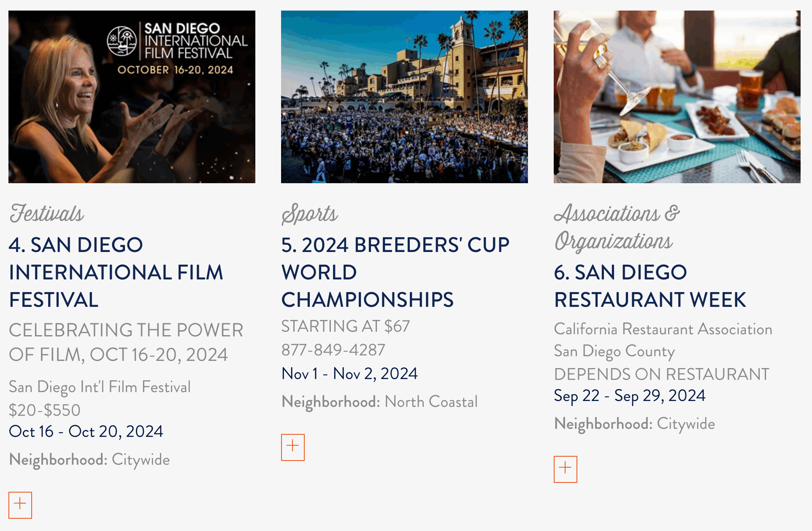812x531 pixels.
Task: Click the 877-849-4287 phone number
Action: (333, 350)
